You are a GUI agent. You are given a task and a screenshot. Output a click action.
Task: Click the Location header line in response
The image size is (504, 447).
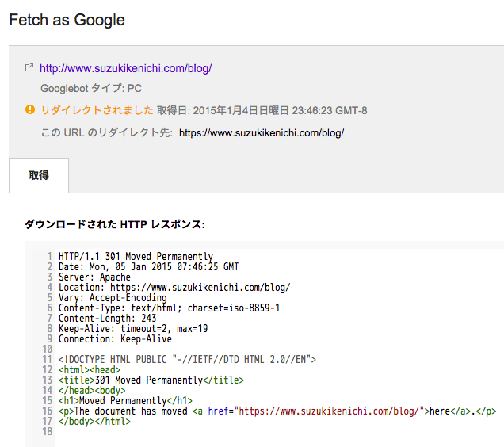tap(174, 287)
